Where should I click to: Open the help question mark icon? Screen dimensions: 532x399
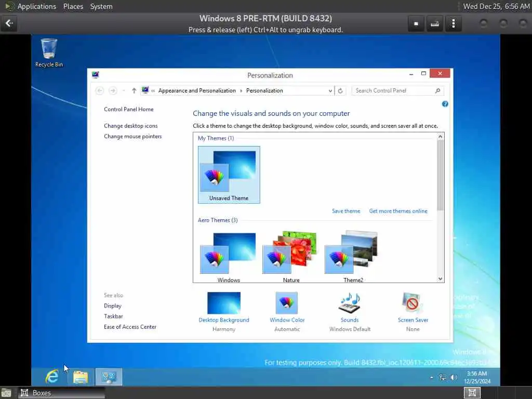tap(445, 104)
